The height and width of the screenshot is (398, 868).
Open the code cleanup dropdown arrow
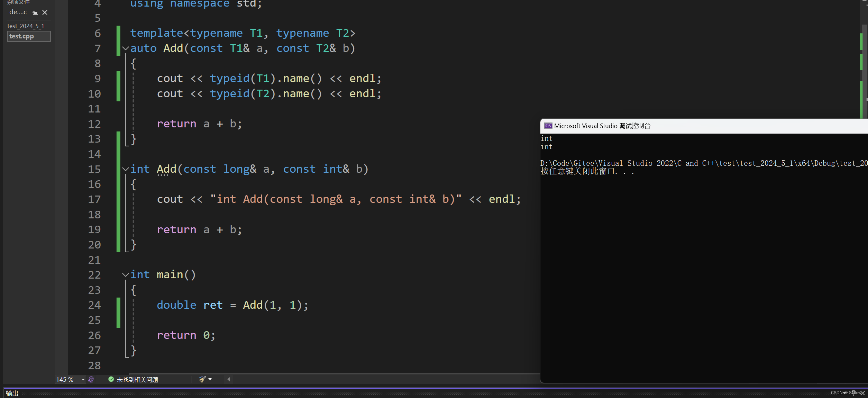coord(210,379)
